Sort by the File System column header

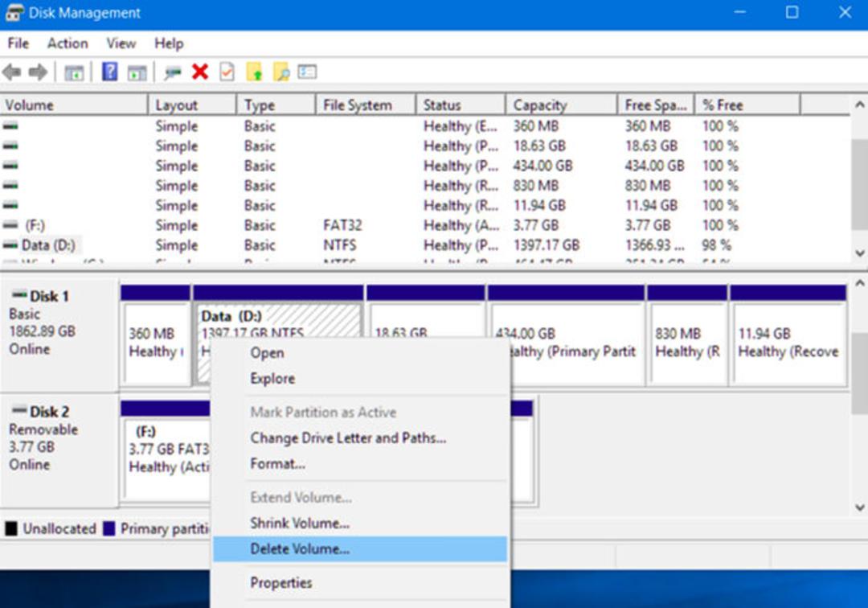(366, 105)
